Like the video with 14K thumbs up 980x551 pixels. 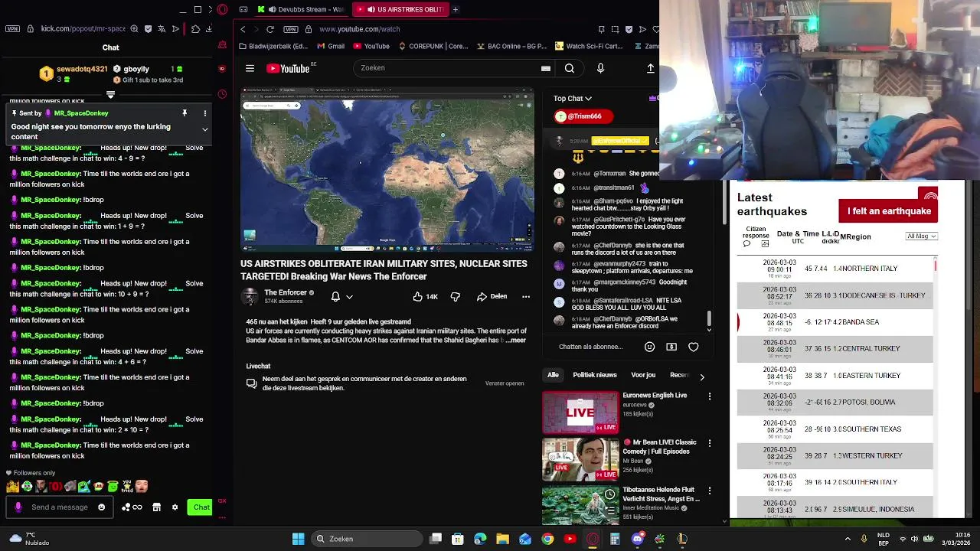pyautogui.click(x=425, y=296)
